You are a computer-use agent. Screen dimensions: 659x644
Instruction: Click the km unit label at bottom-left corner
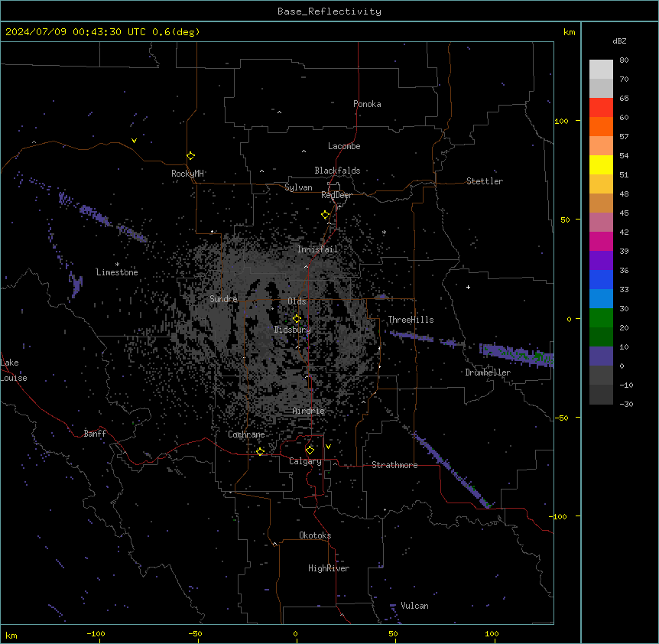[x=11, y=635]
